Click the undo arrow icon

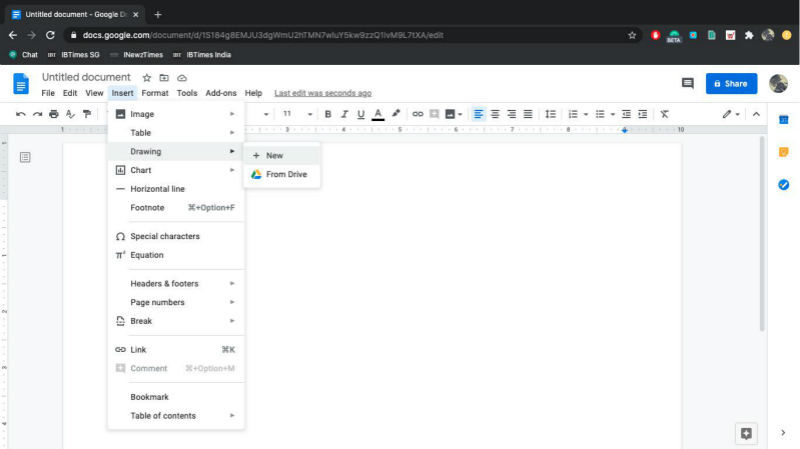click(x=20, y=114)
